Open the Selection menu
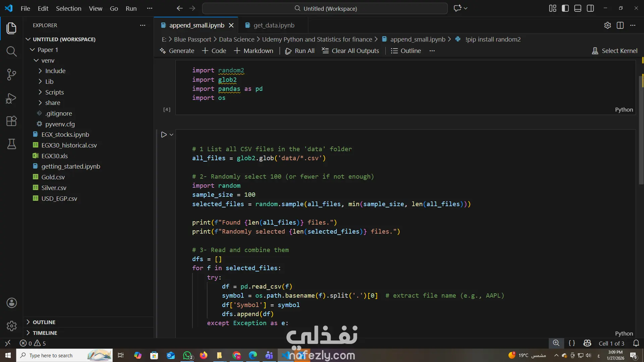This screenshot has height=362, width=644. point(68,8)
